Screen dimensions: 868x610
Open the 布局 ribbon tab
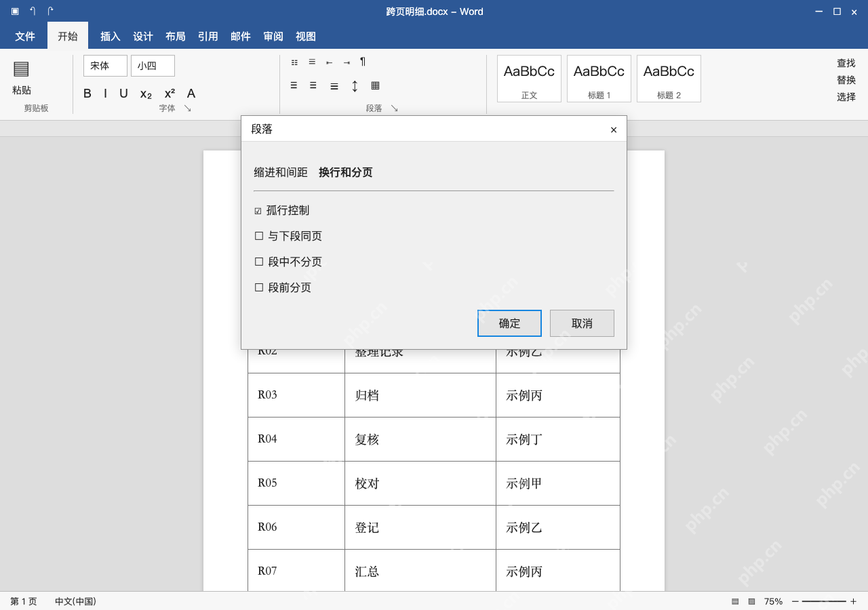[176, 37]
